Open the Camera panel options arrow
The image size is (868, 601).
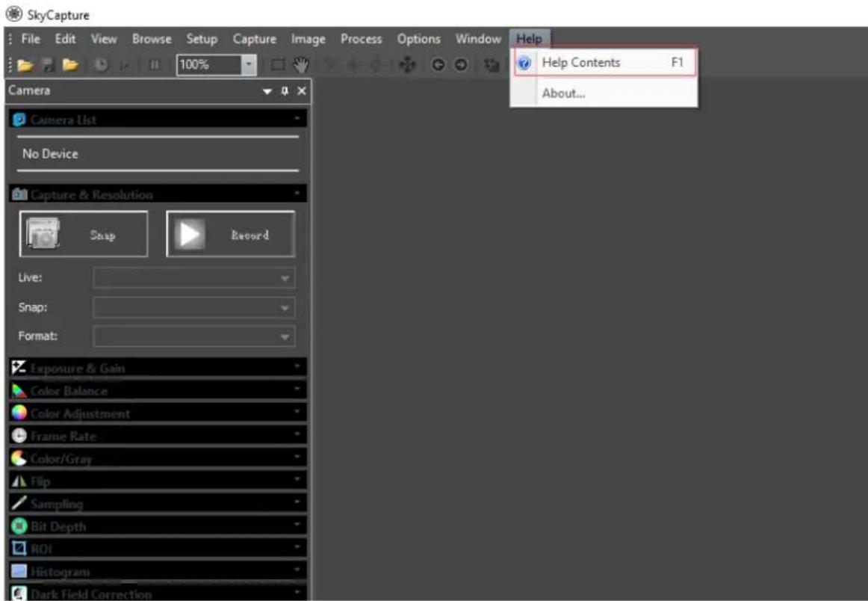pyautogui.click(x=267, y=91)
